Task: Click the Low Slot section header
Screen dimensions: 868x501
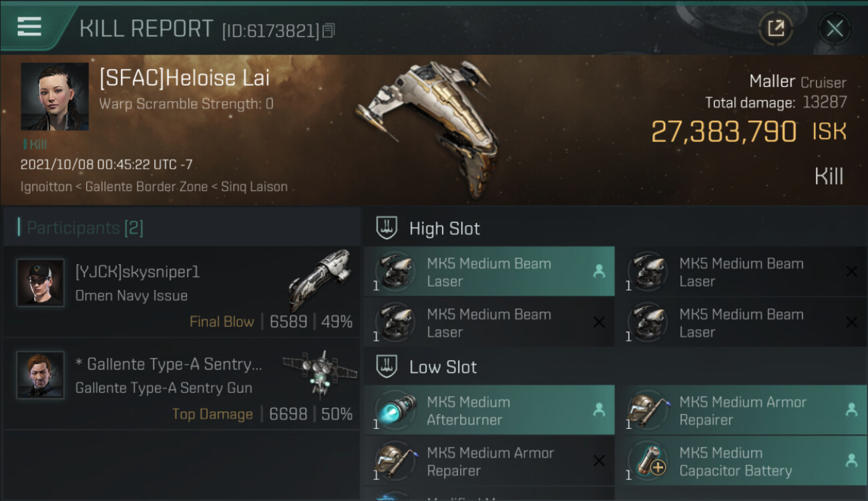Action: coord(443,367)
